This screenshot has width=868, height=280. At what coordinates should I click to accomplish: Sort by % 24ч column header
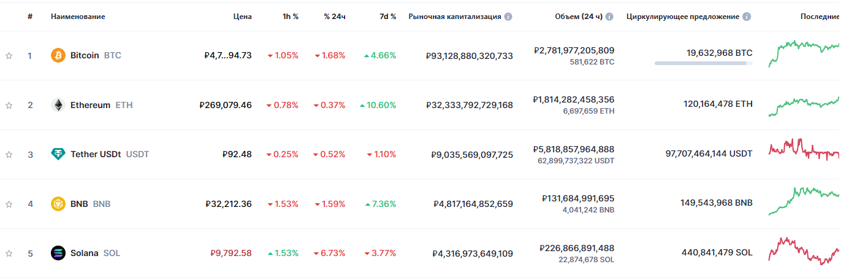(x=335, y=17)
